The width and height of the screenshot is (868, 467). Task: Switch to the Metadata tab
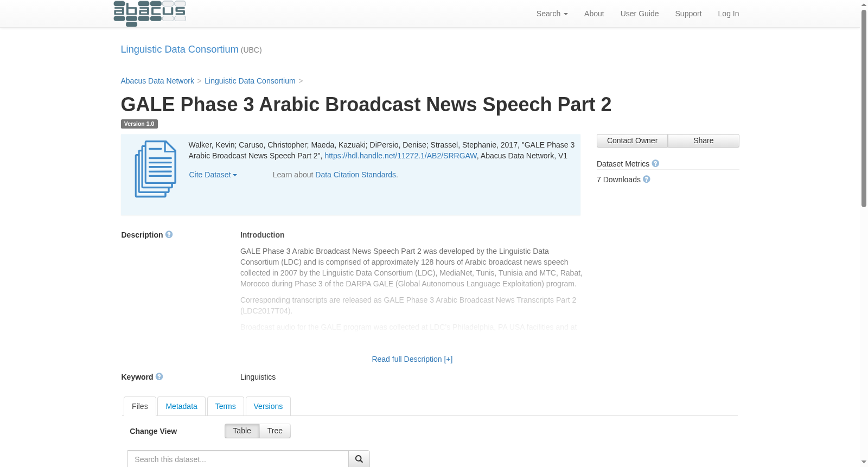click(181, 406)
